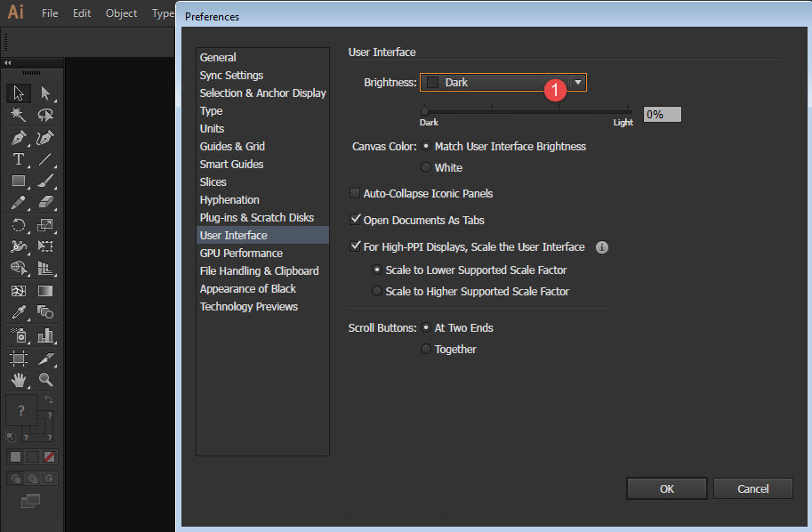This screenshot has height=532, width=812.
Task: Open the Edit menu
Action: pos(82,13)
